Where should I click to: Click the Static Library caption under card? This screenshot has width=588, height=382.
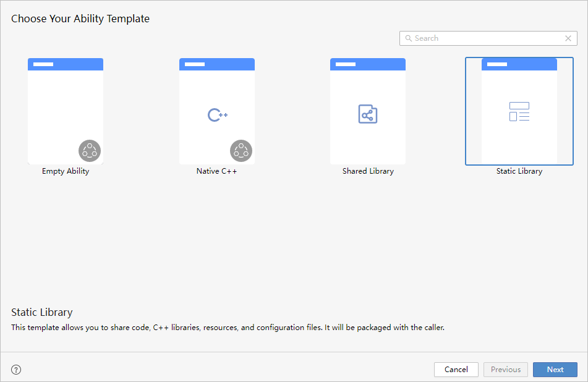[519, 171]
